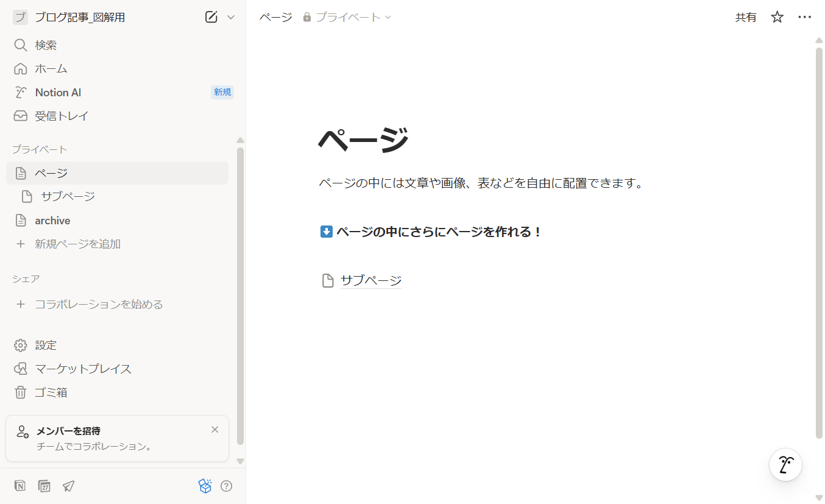Expand the workspace switcher chevron
The height and width of the screenshot is (504, 825).
(231, 17)
